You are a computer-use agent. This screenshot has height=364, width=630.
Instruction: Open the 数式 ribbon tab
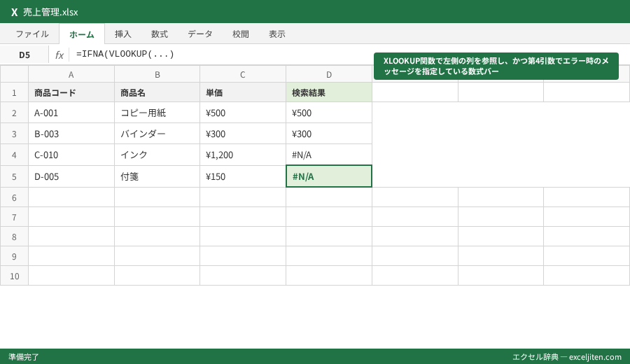pos(160,34)
